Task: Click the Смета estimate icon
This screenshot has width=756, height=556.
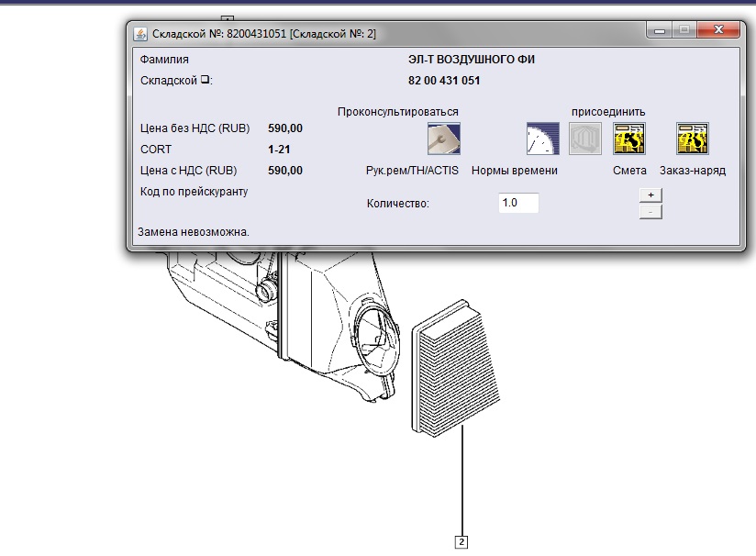Action: click(x=629, y=139)
